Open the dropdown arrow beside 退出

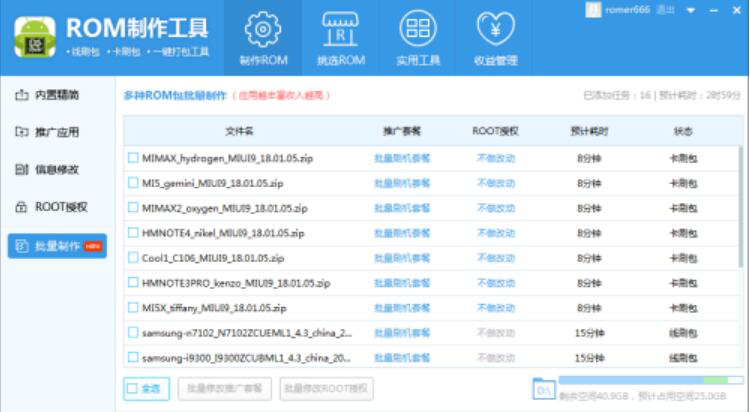point(691,10)
